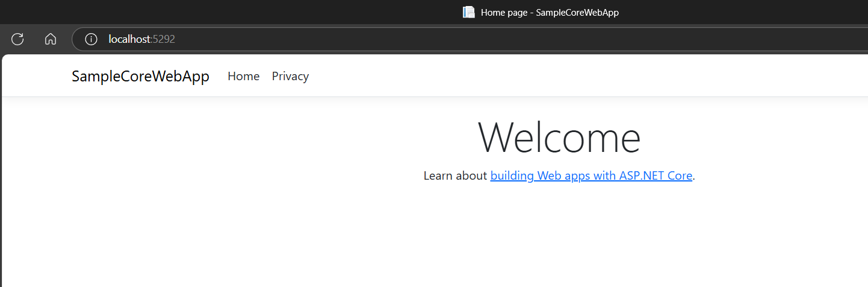Open the Privacy nav item
This screenshot has height=287, width=868.
[x=290, y=77]
